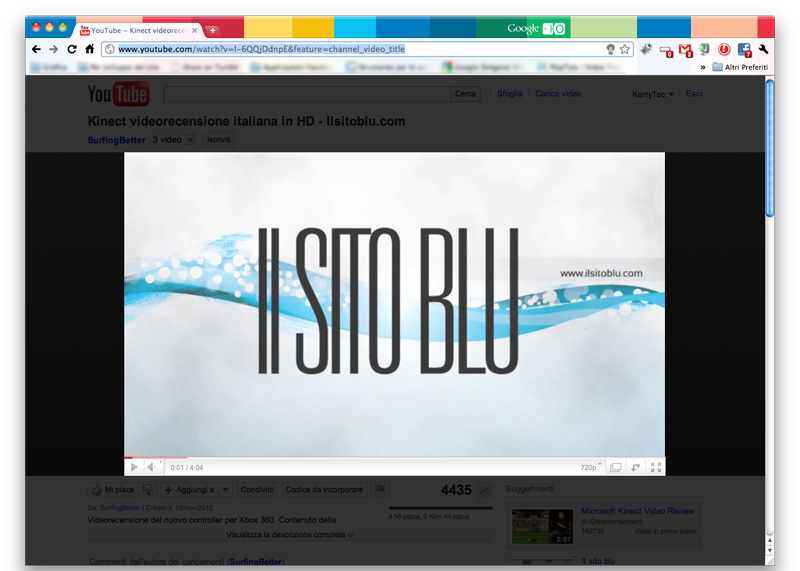Go to the YouTube logo home
Screen dimensions: 800x571
click(x=118, y=94)
